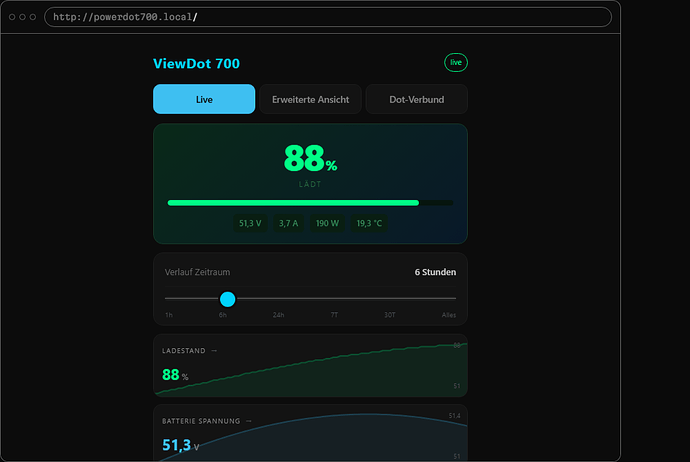Click the 88 % Ladestand value
This screenshot has height=462, width=690.
click(x=175, y=375)
